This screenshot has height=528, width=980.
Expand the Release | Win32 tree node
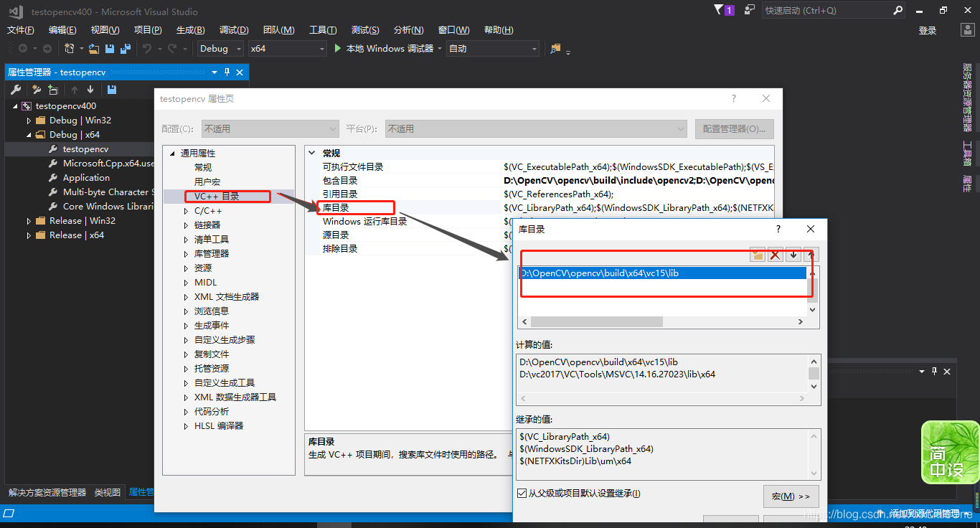pyautogui.click(x=29, y=221)
